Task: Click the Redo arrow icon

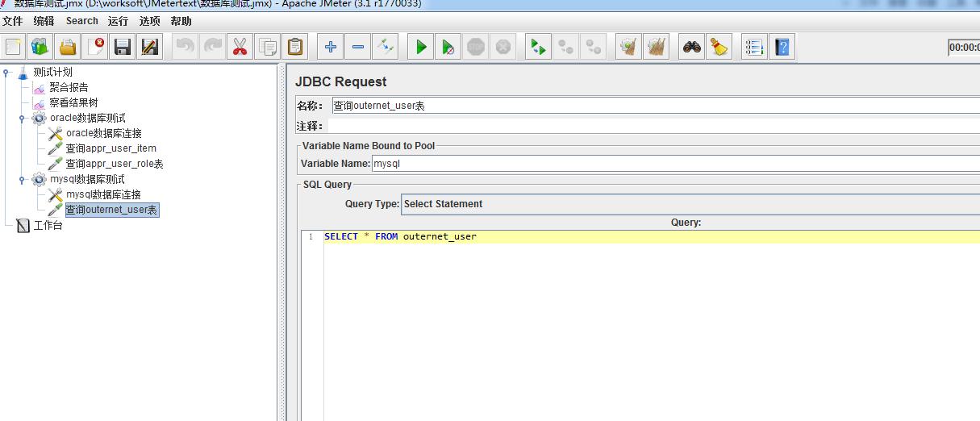Action: point(213,47)
